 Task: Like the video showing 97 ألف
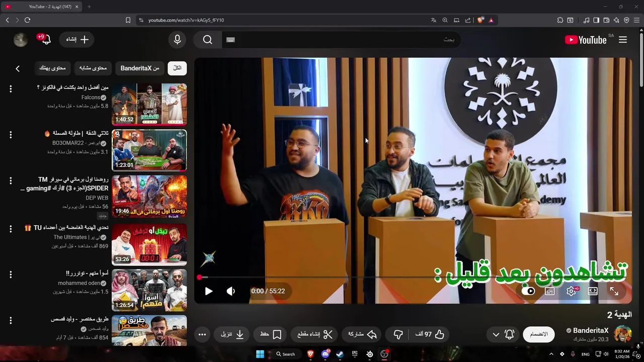(429, 334)
